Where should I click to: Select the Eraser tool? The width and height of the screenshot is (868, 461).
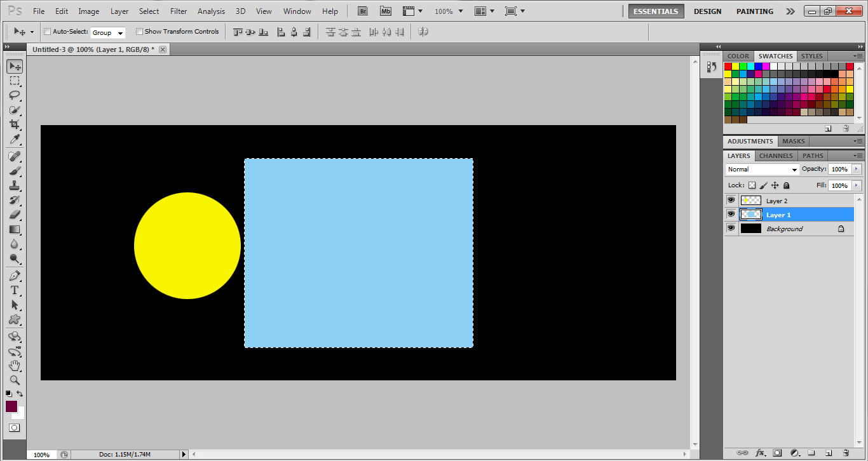pos(15,215)
